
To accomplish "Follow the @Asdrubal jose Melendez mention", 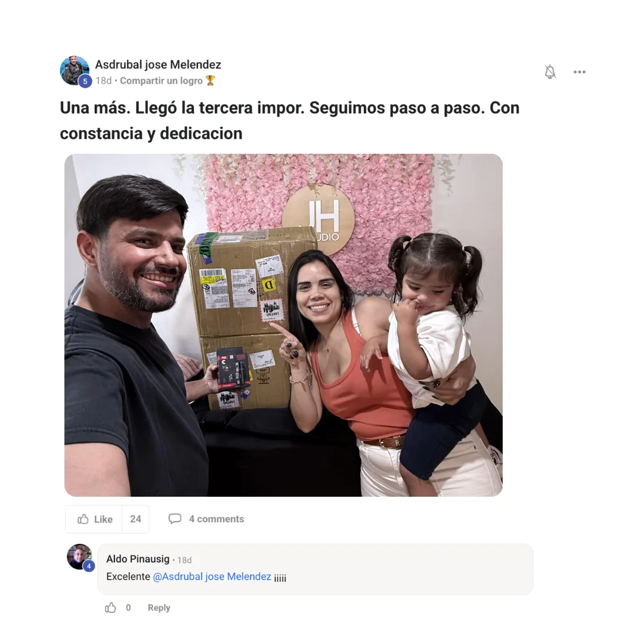I will 212,577.
